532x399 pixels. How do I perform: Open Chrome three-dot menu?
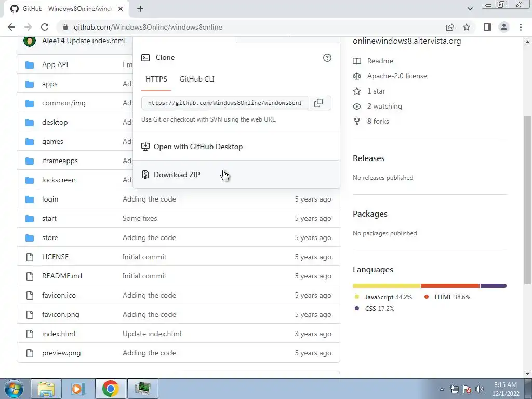pyautogui.click(x=521, y=27)
